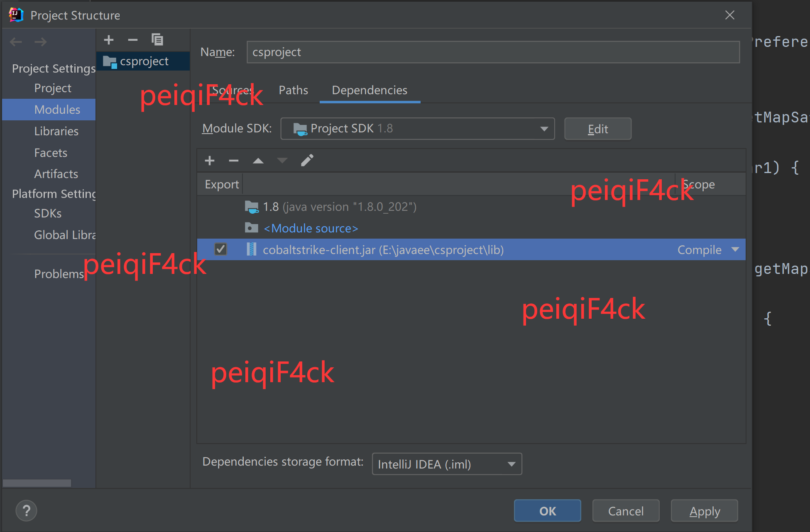This screenshot has width=810, height=532.
Task: Open the Dependencies storage format dropdown
Action: (x=447, y=464)
